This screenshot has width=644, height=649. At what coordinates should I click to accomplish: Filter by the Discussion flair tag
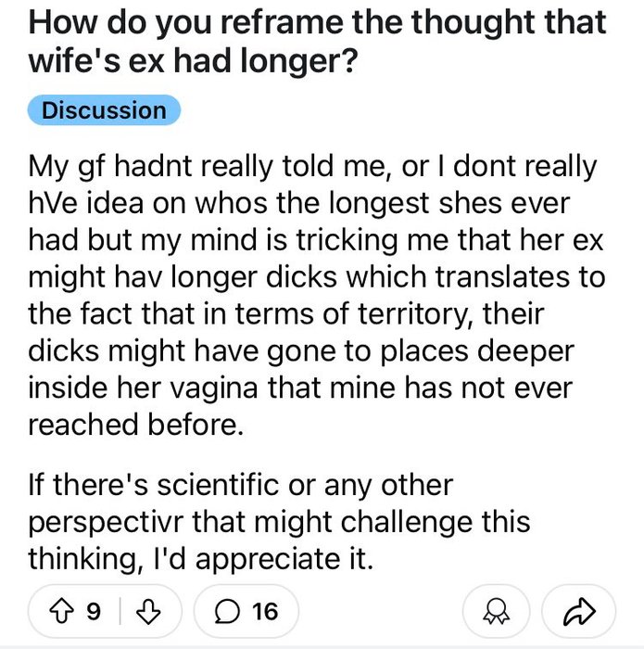(x=104, y=110)
